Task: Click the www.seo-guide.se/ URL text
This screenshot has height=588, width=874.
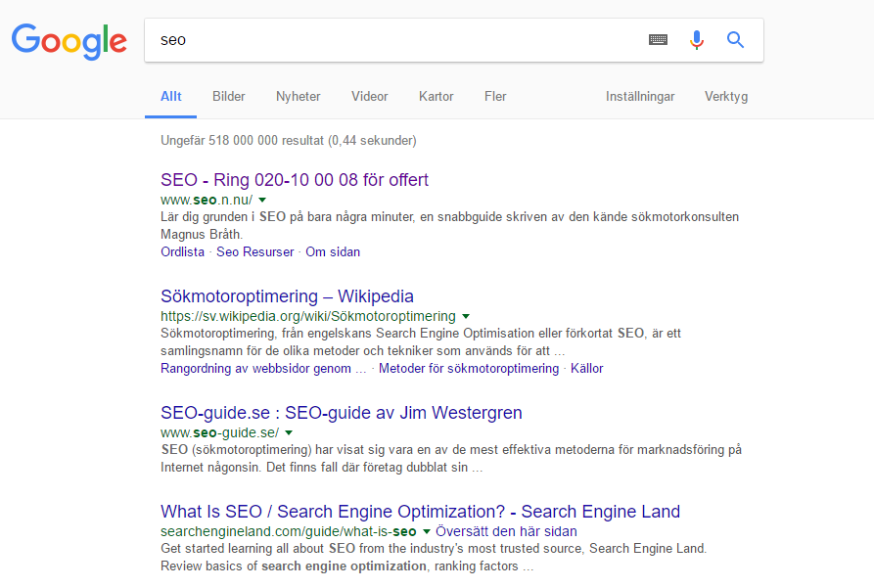Action: click(x=219, y=432)
